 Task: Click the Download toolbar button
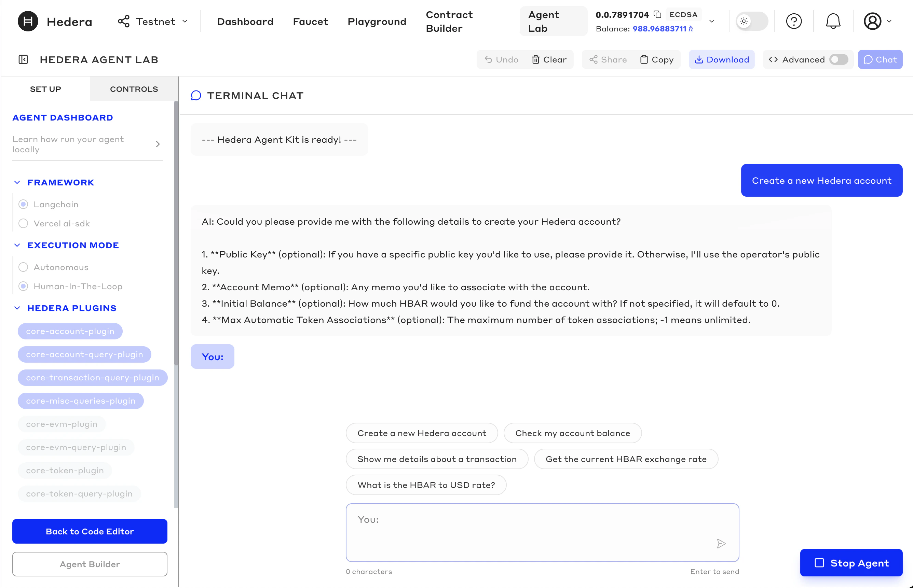click(721, 59)
